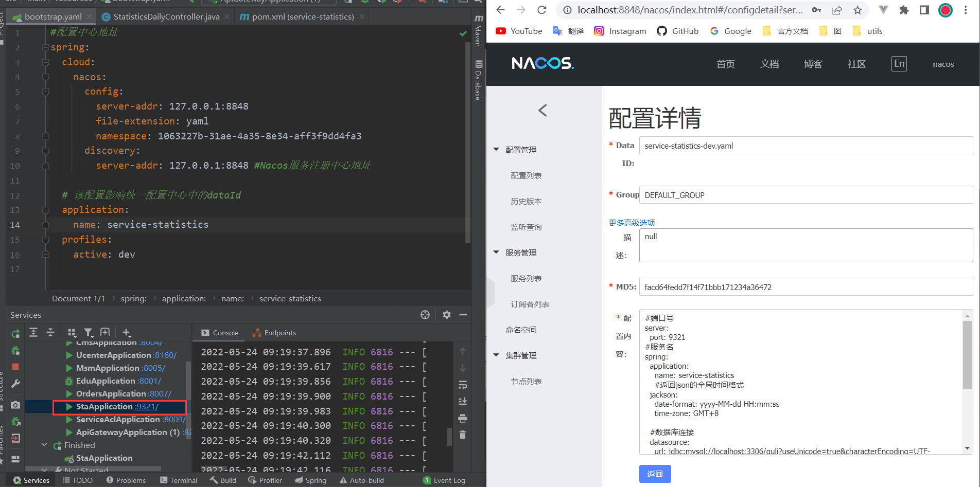Click the layout icon in Services sidebar
980x487 pixels.
point(15,459)
